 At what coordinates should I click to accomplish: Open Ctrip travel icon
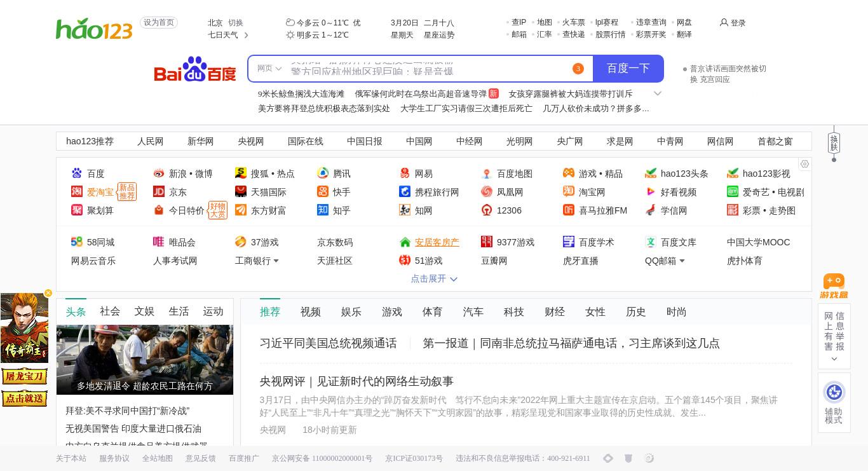pos(405,192)
